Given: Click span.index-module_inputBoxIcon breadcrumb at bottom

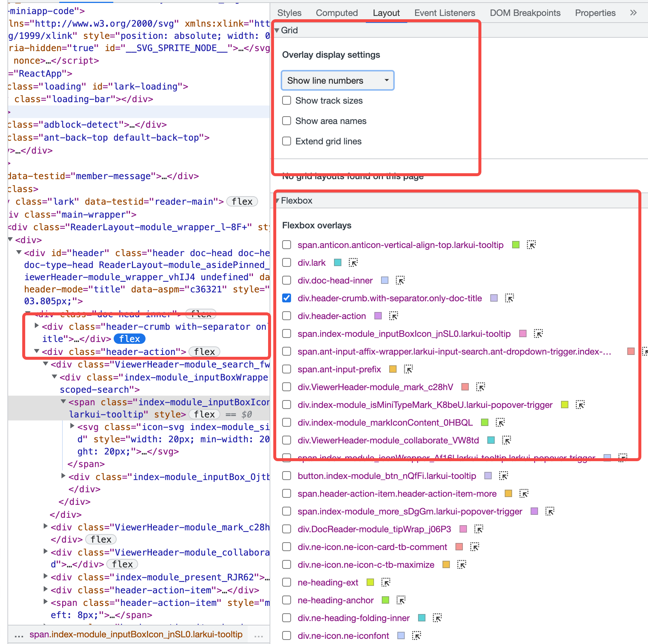Looking at the screenshot, I should (136, 634).
